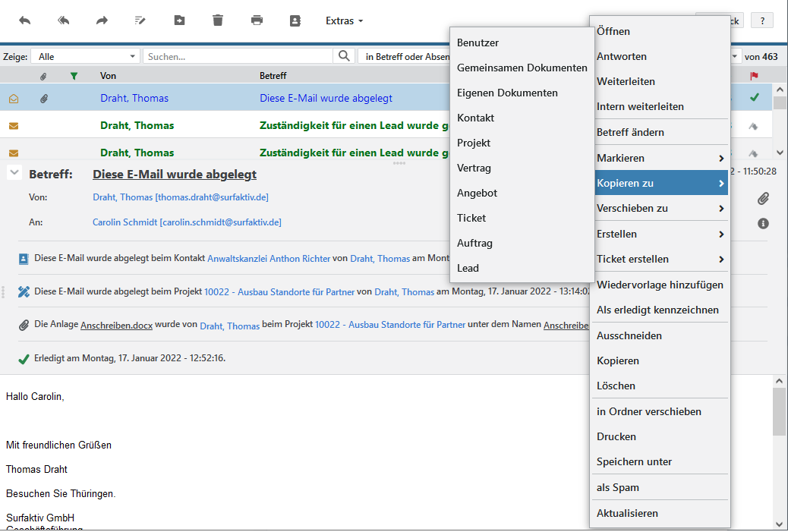Click the paperclip attachment icon at right
The width and height of the screenshot is (788, 532).
(763, 199)
